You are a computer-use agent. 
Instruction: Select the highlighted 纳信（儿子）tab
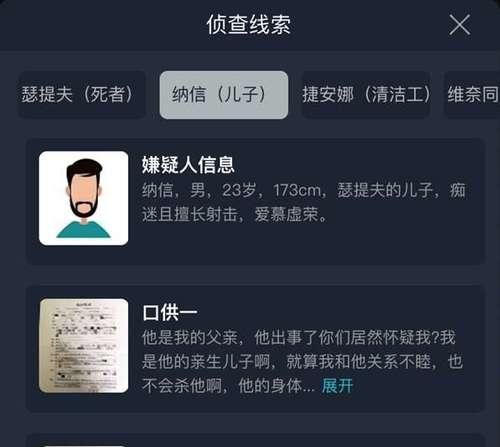[x=224, y=95]
